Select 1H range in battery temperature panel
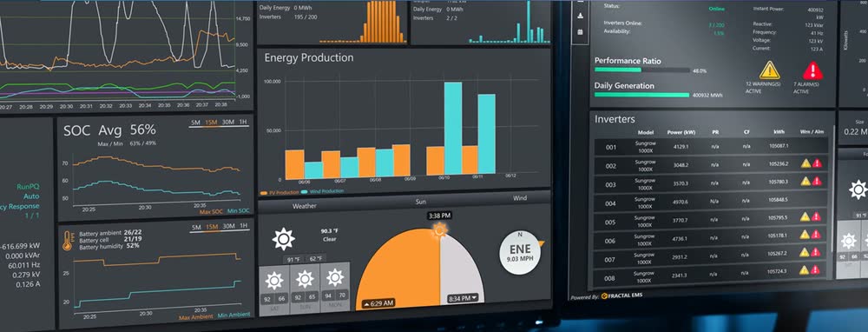This screenshot has height=332, width=868. (x=243, y=226)
